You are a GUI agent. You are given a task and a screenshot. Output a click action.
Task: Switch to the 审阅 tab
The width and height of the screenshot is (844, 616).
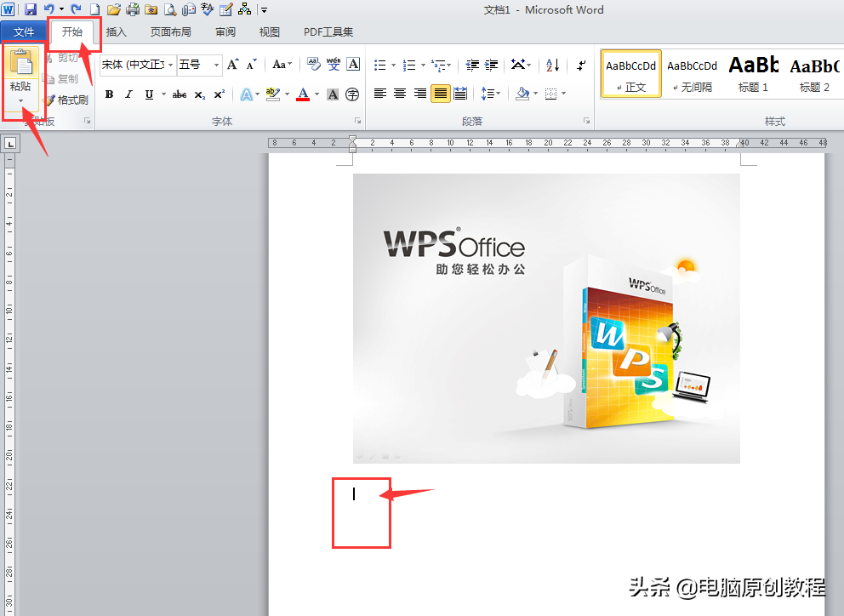pos(225,32)
